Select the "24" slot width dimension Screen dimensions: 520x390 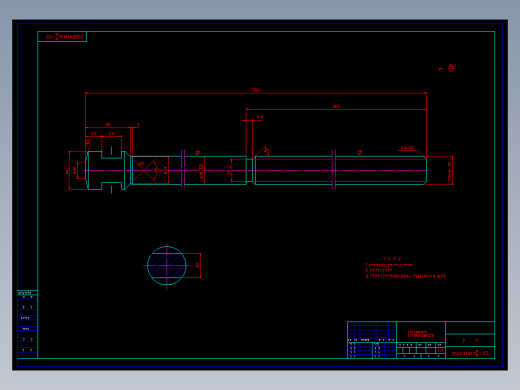111,134
